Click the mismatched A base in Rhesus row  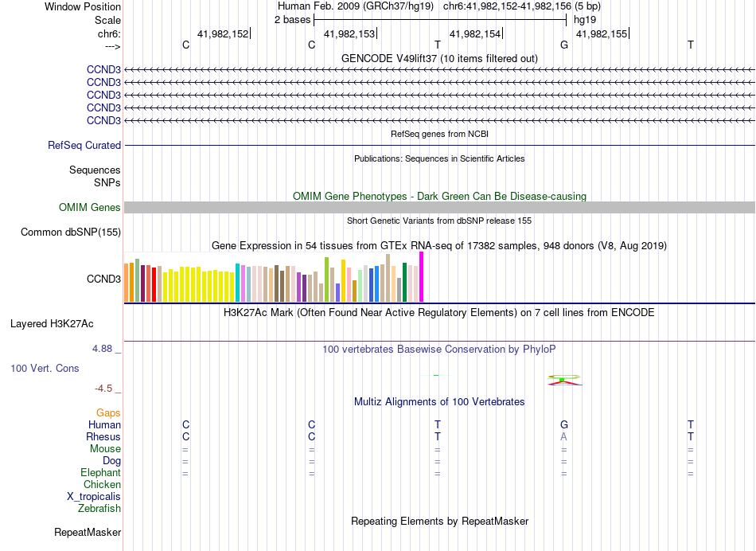(x=563, y=436)
